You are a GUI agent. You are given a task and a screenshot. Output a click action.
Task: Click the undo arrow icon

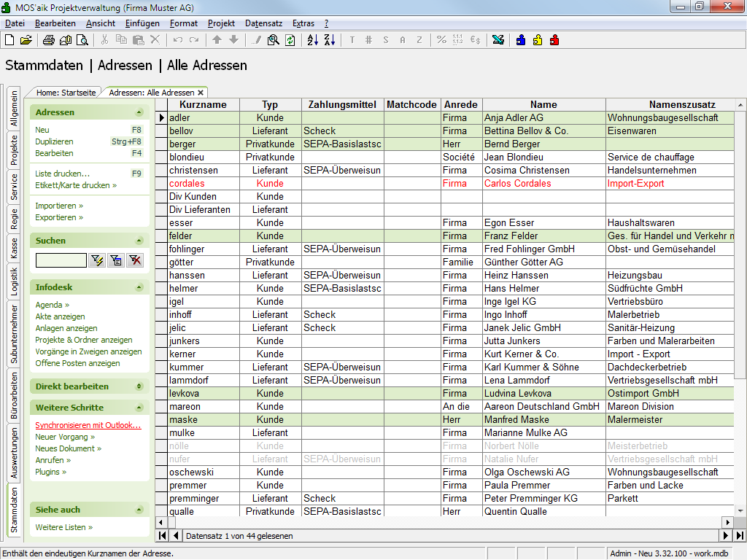tap(178, 41)
